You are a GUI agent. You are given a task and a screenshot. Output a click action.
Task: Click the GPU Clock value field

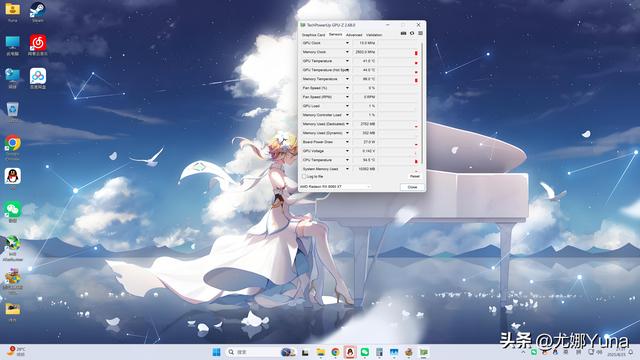tap(364, 43)
